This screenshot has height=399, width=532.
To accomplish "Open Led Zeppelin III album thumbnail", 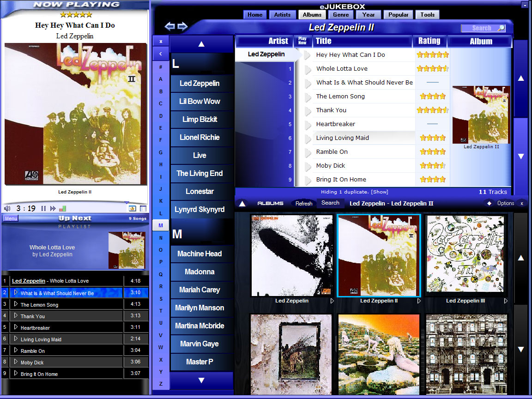I will click(465, 254).
